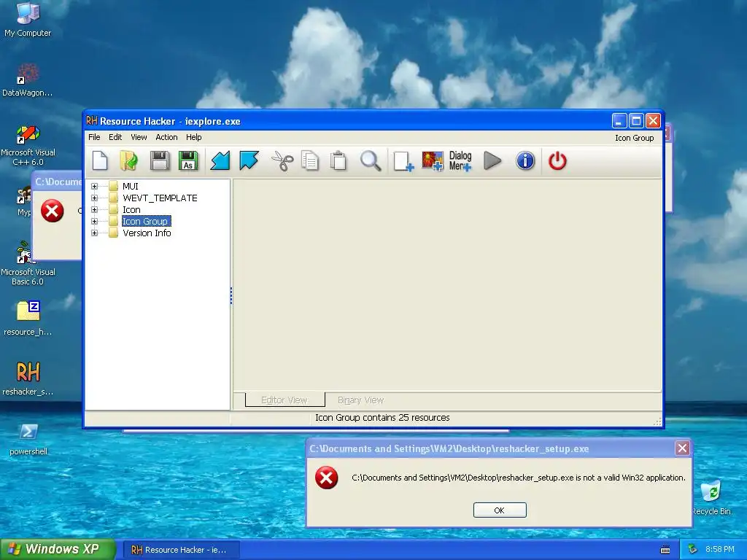Image resolution: width=747 pixels, height=560 pixels.
Task: Click the keyboard icon in the taskbar
Action: click(665, 550)
